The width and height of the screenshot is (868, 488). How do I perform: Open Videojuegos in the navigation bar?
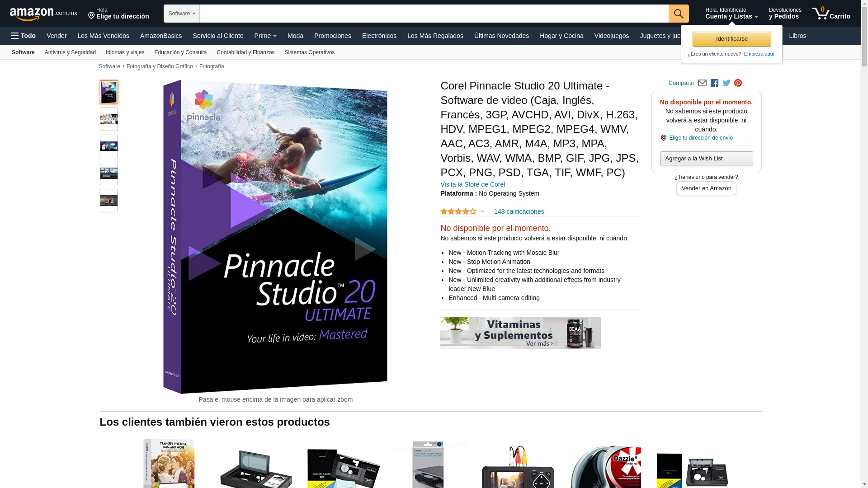611,36
